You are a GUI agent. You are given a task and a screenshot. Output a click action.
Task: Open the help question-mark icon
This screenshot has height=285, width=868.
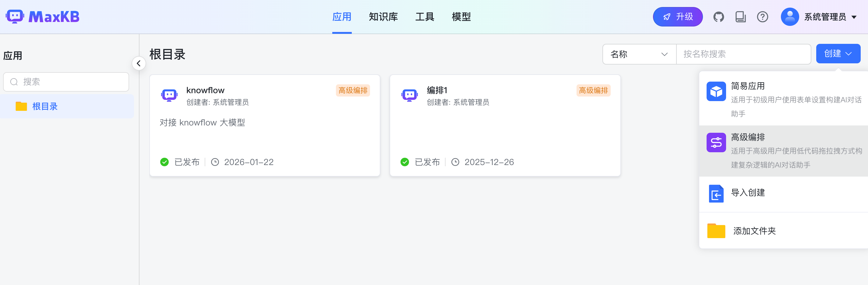coord(763,16)
